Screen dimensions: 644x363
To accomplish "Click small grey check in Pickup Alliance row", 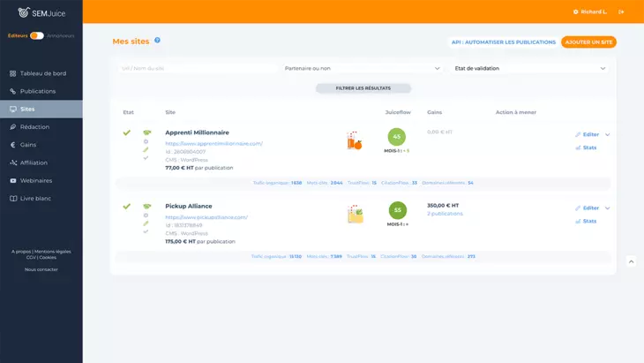I will tap(146, 231).
